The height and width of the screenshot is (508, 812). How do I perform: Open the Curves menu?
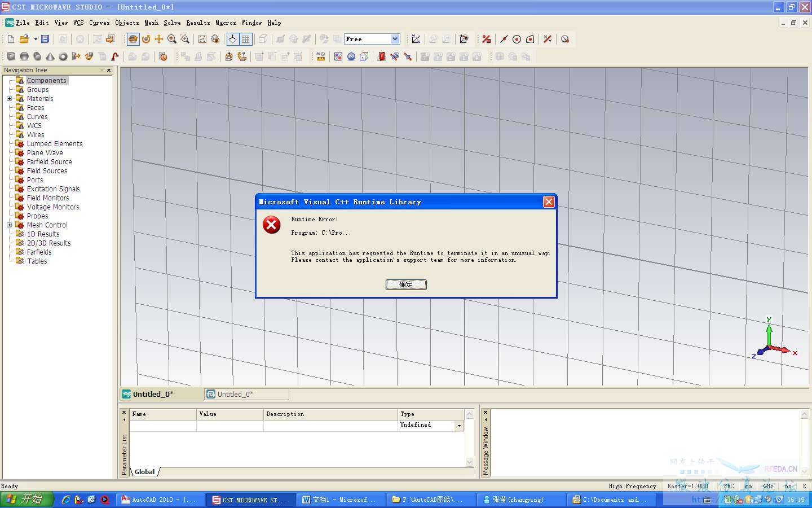click(x=99, y=23)
